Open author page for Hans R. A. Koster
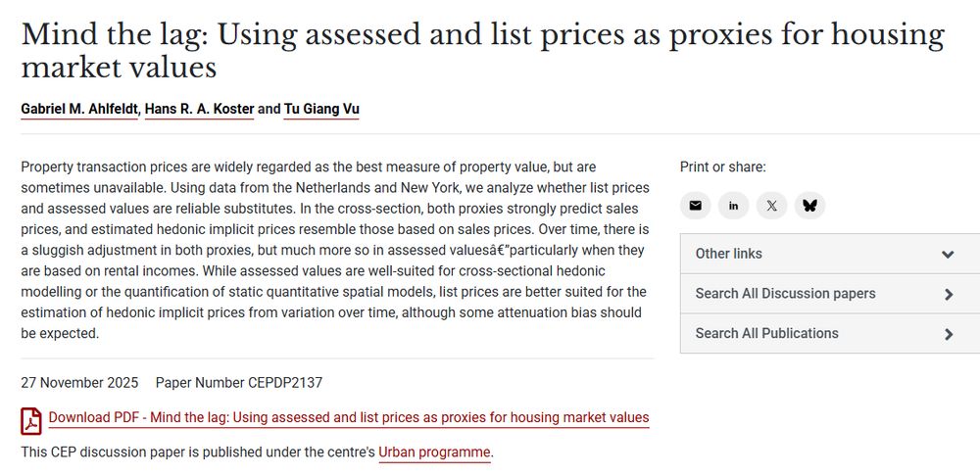 point(199,109)
